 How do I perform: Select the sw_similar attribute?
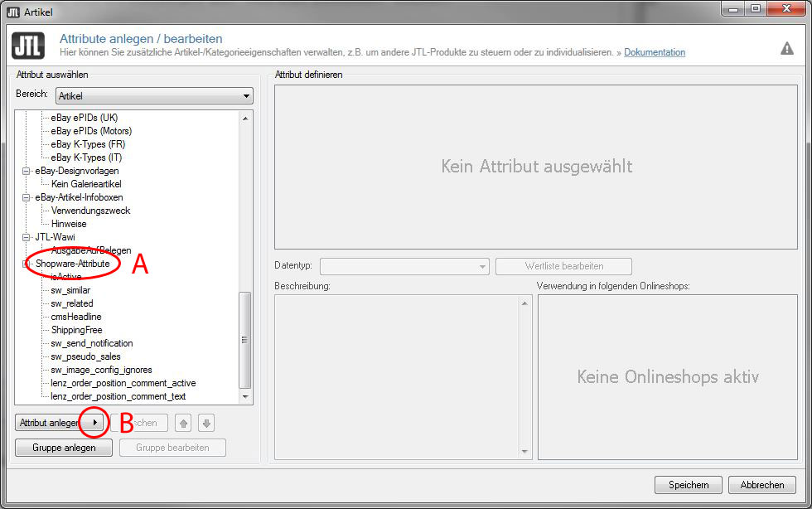click(x=70, y=290)
